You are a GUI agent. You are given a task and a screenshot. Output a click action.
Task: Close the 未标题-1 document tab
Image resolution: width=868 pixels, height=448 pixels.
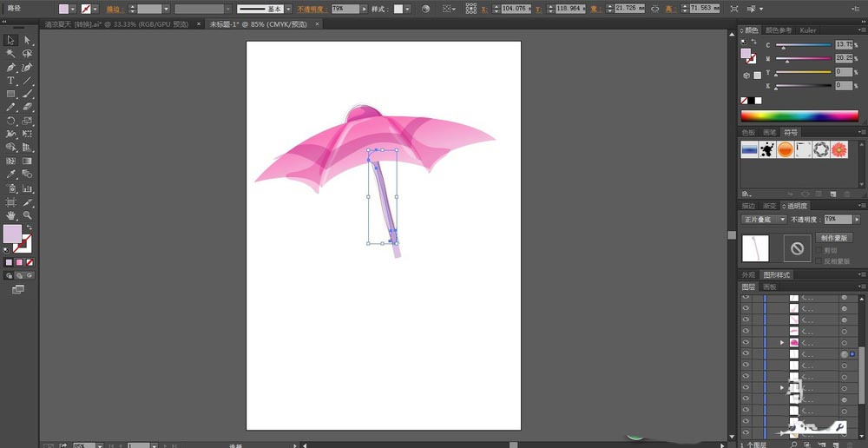point(317,24)
